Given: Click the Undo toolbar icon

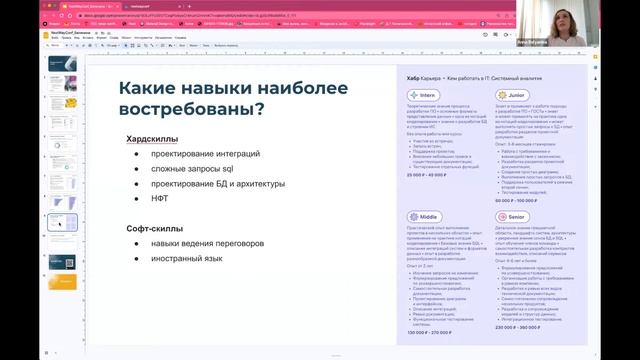Looking at the screenshot, I should point(77,45).
